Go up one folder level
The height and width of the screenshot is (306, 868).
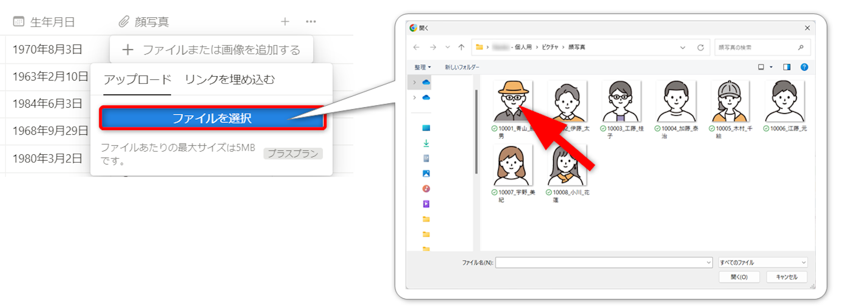coord(462,47)
